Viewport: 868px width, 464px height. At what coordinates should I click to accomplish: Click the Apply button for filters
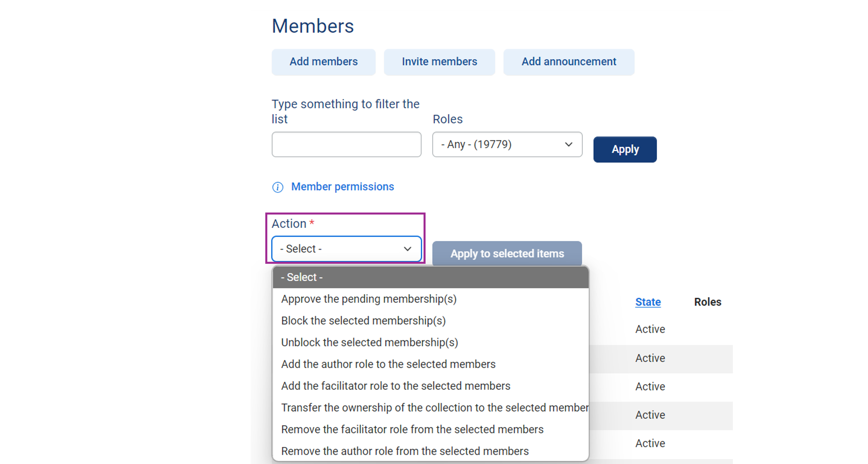click(625, 149)
